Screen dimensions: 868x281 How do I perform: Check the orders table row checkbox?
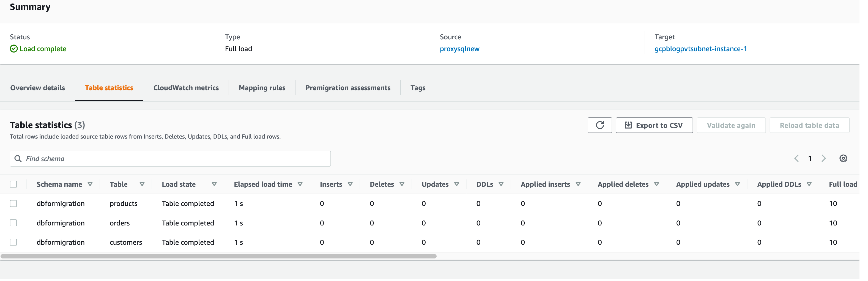point(13,225)
